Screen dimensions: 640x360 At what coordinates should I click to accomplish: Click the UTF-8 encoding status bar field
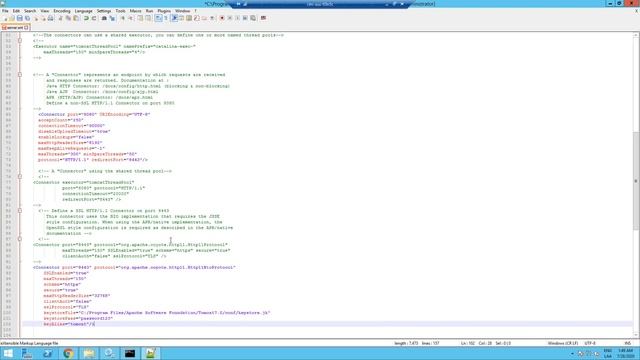coord(590,343)
